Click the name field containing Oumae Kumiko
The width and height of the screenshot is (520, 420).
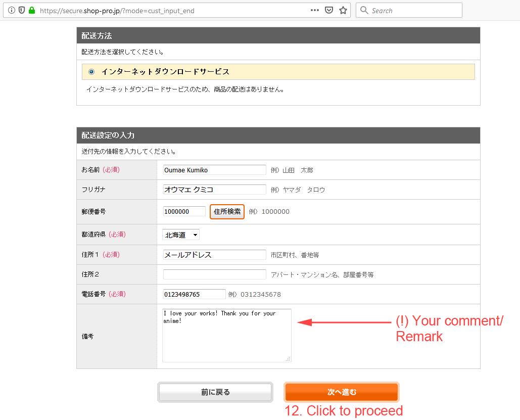pyautogui.click(x=214, y=170)
